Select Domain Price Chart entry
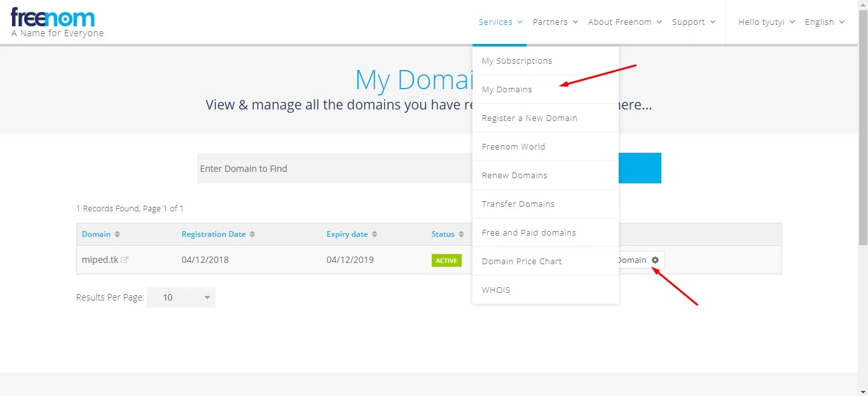Image resolution: width=868 pixels, height=396 pixels. [546, 261]
